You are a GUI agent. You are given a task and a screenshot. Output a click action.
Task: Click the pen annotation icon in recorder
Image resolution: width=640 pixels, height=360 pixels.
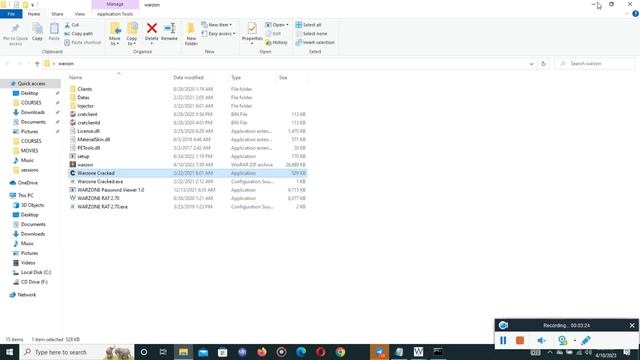(586, 340)
